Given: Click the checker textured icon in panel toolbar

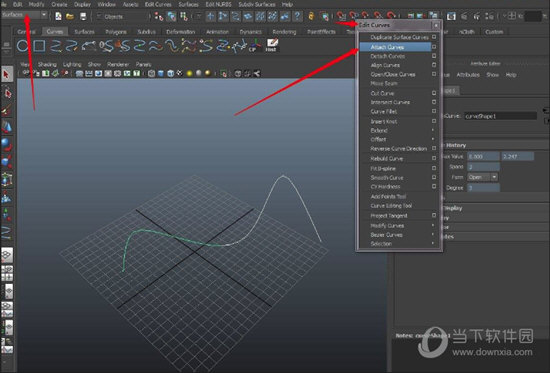Looking at the screenshot, I should [180, 73].
